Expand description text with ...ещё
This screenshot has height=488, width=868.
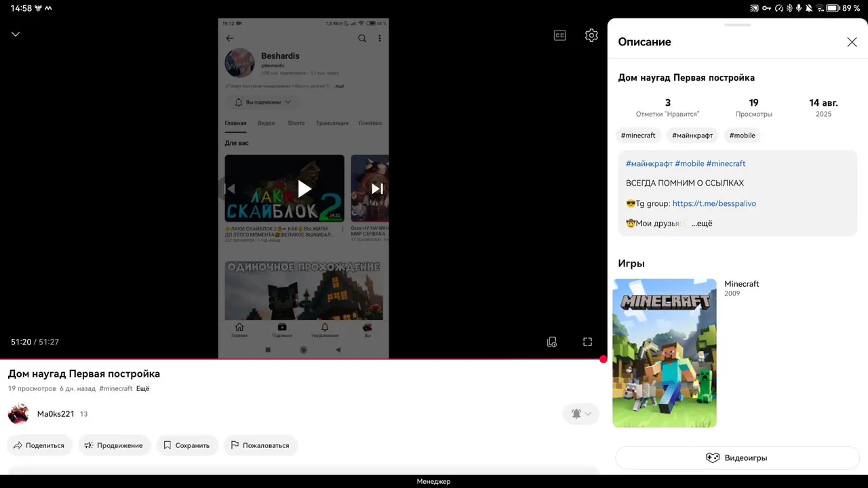point(702,223)
